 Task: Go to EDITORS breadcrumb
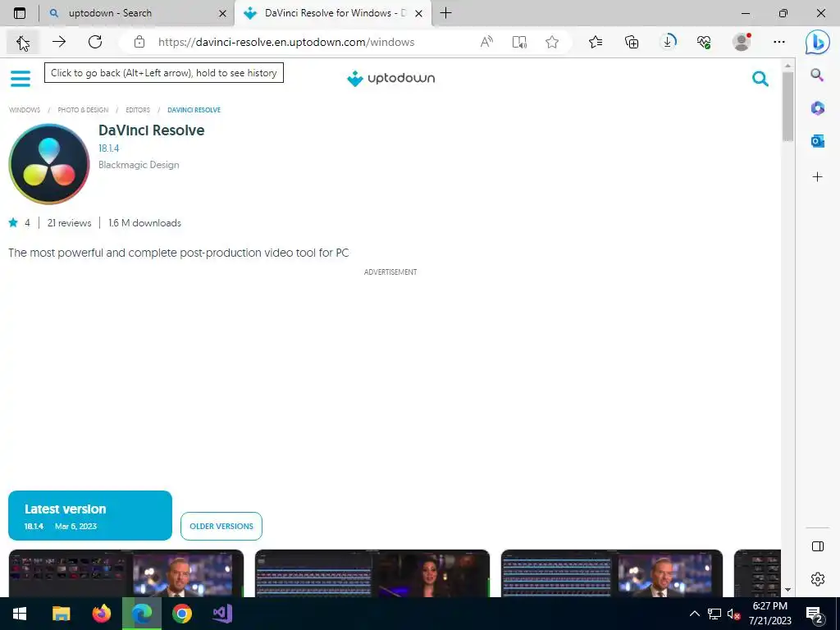(138, 110)
